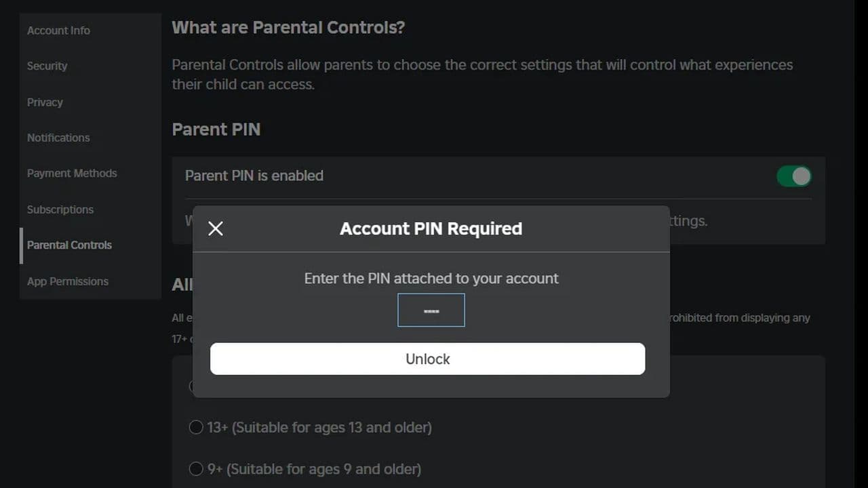Click the "Parent PIN" section heading

216,129
